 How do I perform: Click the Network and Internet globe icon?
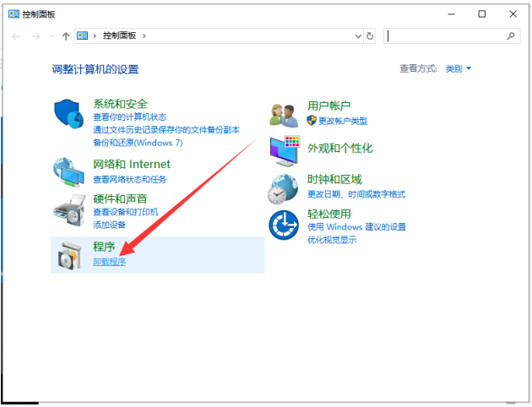tap(68, 171)
